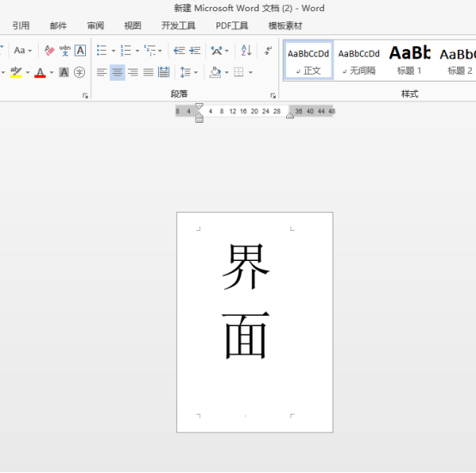Viewport: 476px width, 473px height.
Task: Apply the 正文 style
Action: 308,61
